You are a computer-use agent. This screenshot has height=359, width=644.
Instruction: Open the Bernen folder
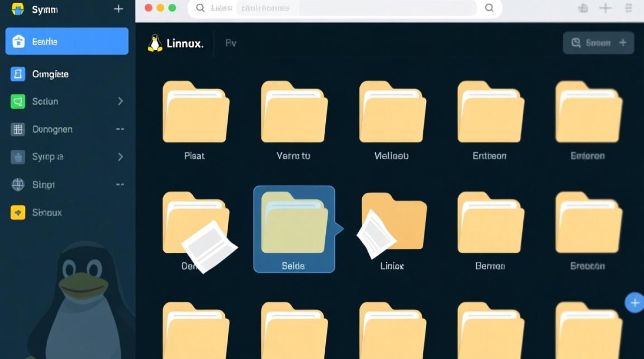point(490,224)
